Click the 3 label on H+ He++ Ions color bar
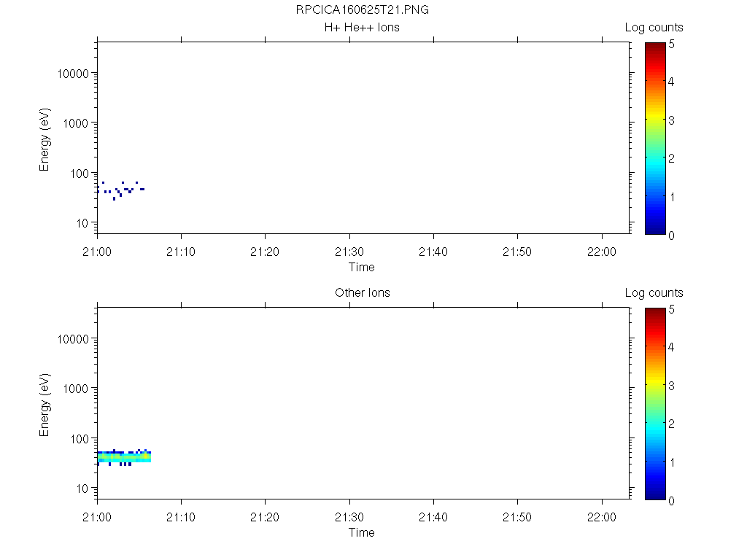Viewport: 747px width, 560px height. 671,120
